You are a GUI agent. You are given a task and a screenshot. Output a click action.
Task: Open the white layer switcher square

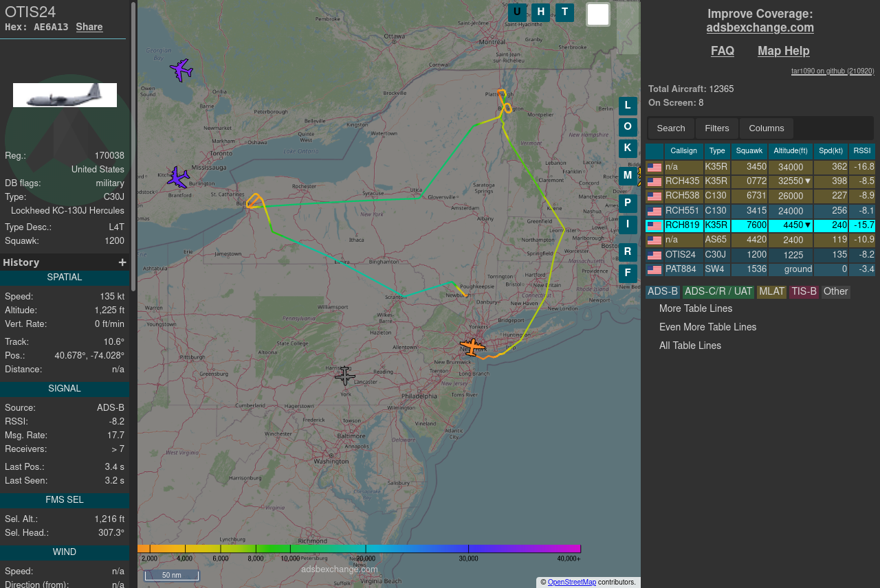tap(598, 14)
